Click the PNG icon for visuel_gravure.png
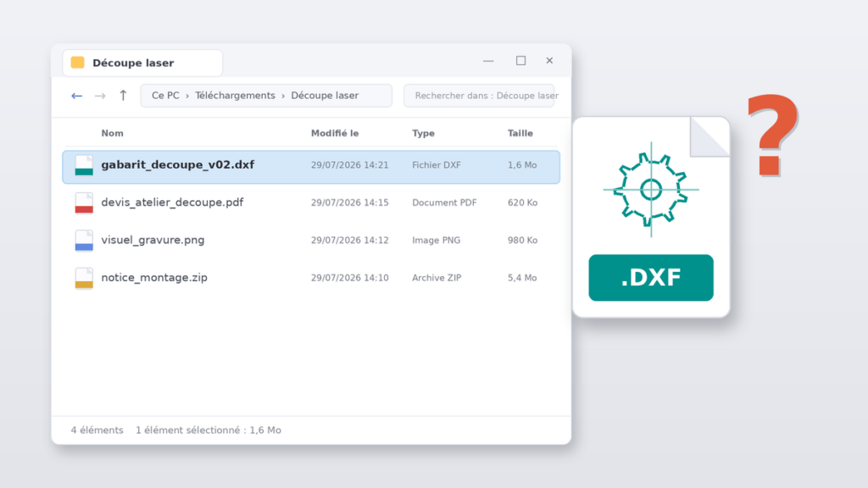Image resolution: width=868 pixels, height=488 pixels. (84, 241)
